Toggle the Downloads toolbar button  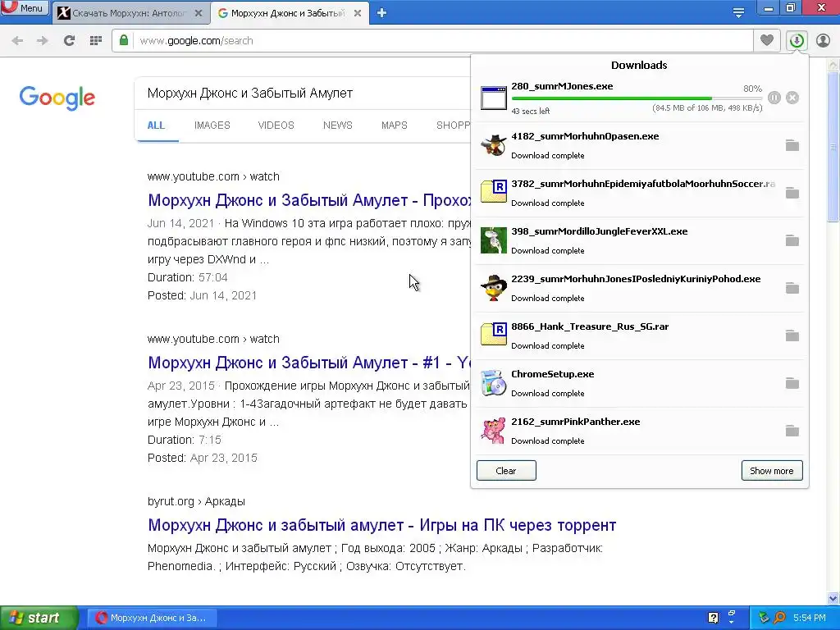[x=797, y=41]
